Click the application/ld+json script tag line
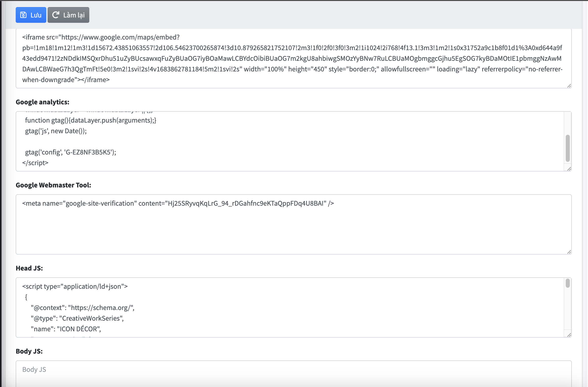This screenshot has height=387, width=588. (75, 286)
